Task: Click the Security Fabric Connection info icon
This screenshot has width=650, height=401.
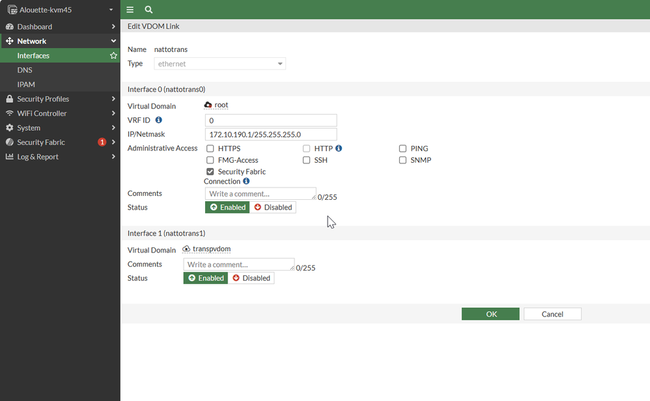Action: 246,181
